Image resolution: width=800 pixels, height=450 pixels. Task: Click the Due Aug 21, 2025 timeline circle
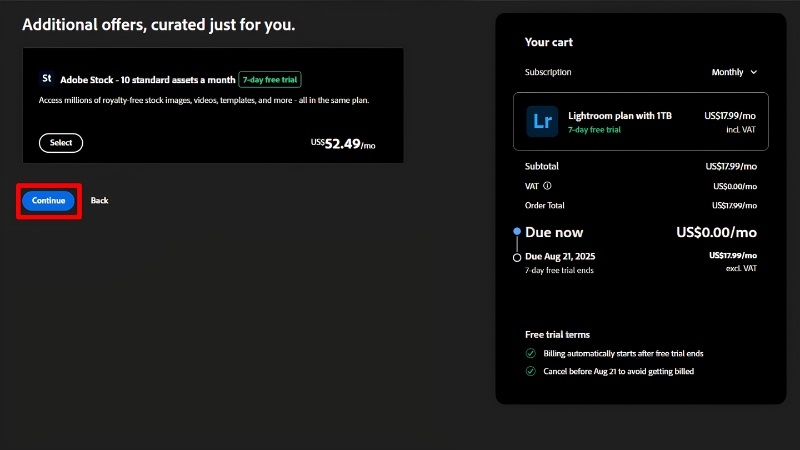(517, 258)
